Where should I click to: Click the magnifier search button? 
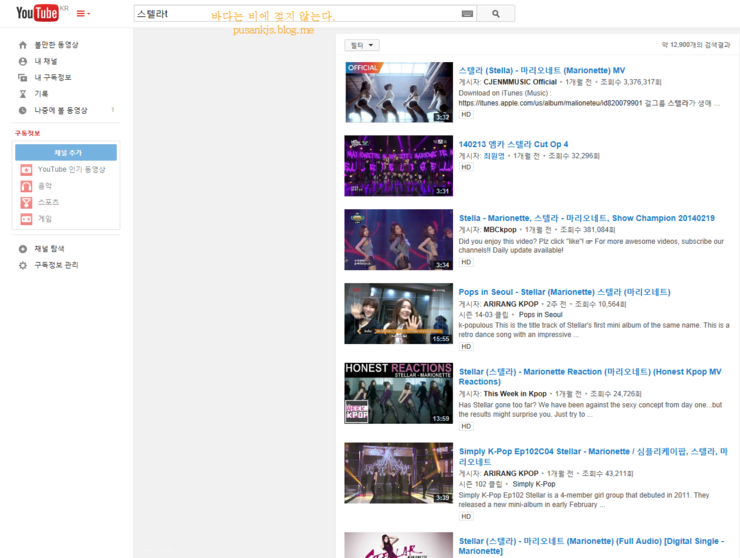click(x=496, y=14)
